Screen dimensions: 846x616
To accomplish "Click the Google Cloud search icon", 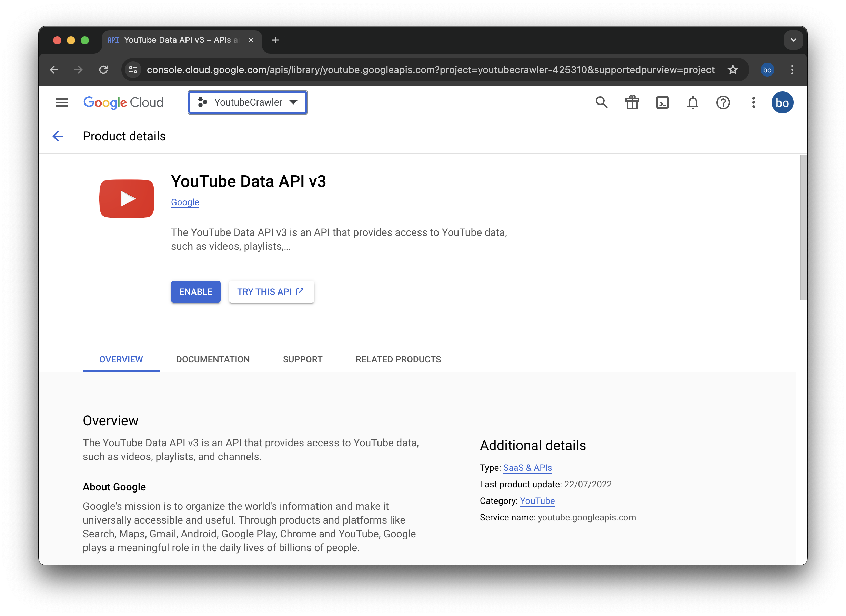I will [601, 102].
